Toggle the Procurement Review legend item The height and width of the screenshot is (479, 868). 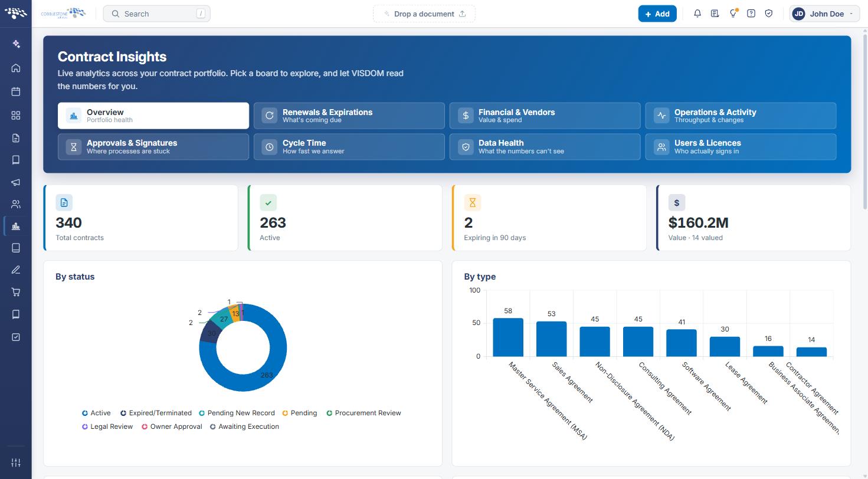tap(363, 413)
